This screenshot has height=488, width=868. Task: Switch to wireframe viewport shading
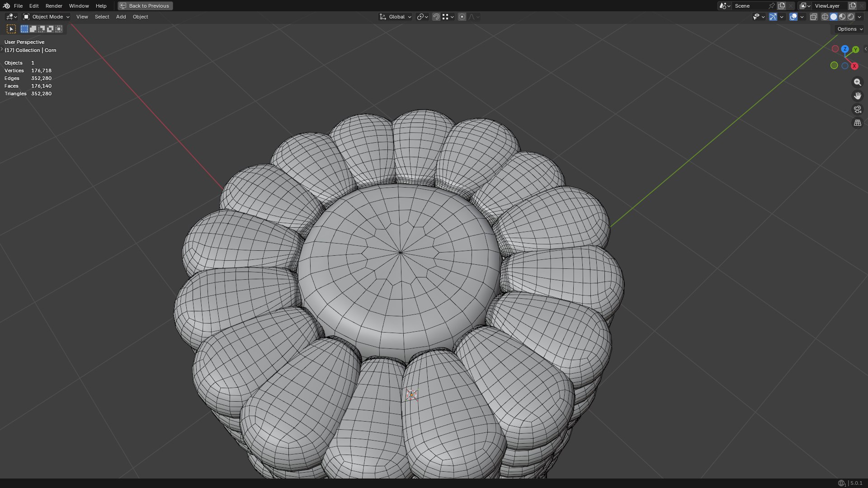(x=825, y=17)
